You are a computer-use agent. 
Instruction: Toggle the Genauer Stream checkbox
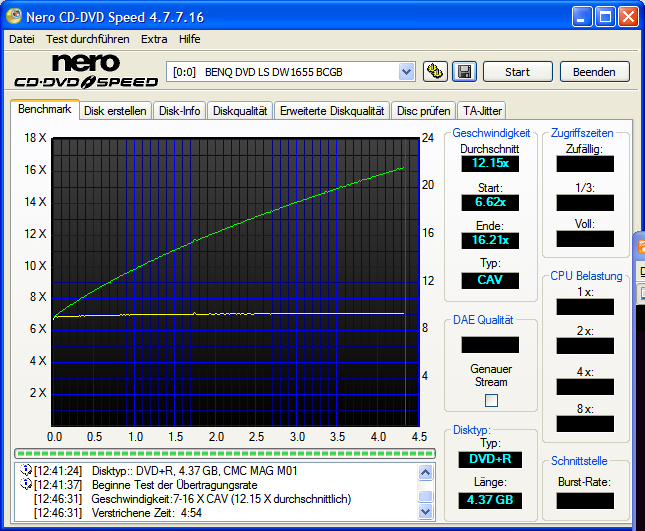(x=491, y=400)
